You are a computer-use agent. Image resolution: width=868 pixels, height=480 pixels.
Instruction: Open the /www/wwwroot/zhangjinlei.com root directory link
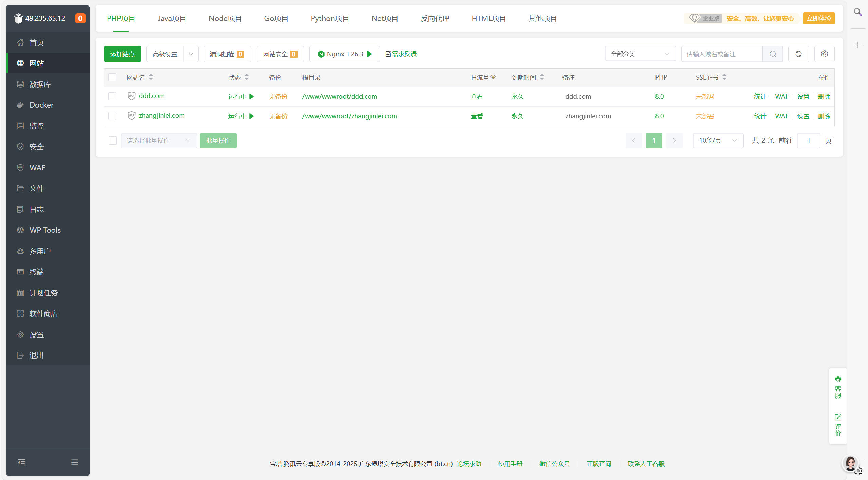click(x=349, y=116)
